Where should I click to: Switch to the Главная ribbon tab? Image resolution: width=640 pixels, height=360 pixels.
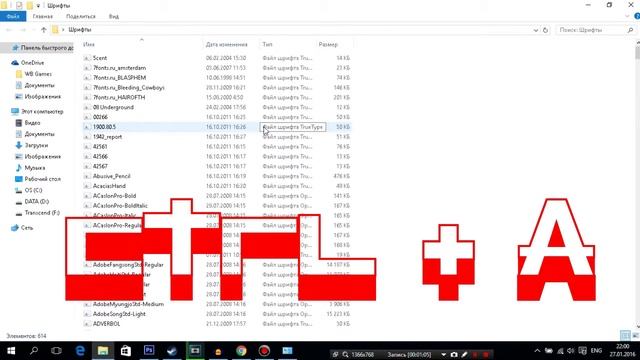pyautogui.click(x=43, y=16)
